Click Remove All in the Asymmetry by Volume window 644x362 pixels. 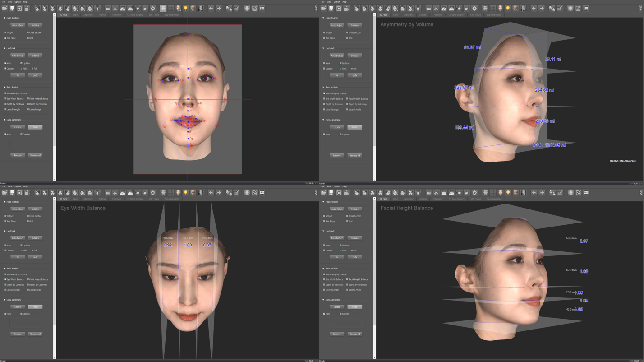[355, 155]
